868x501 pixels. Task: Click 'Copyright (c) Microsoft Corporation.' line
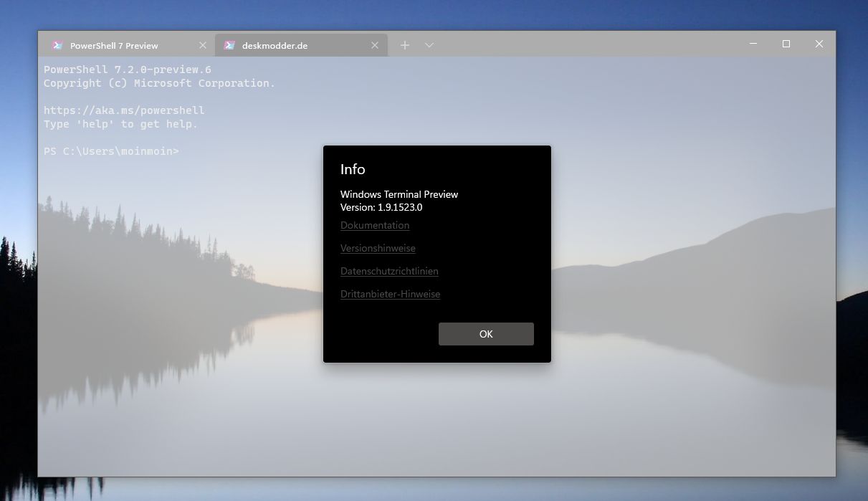coord(159,83)
